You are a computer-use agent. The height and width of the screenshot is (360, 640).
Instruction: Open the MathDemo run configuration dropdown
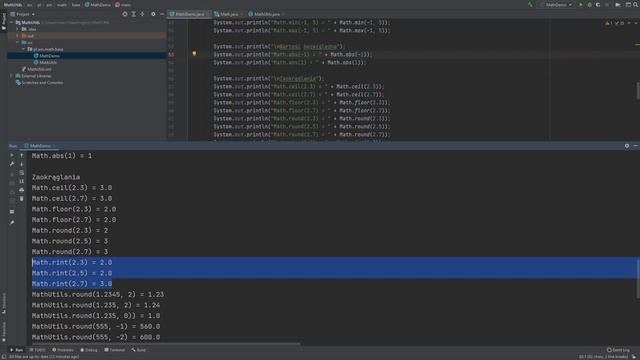pyautogui.click(x=558, y=5)
